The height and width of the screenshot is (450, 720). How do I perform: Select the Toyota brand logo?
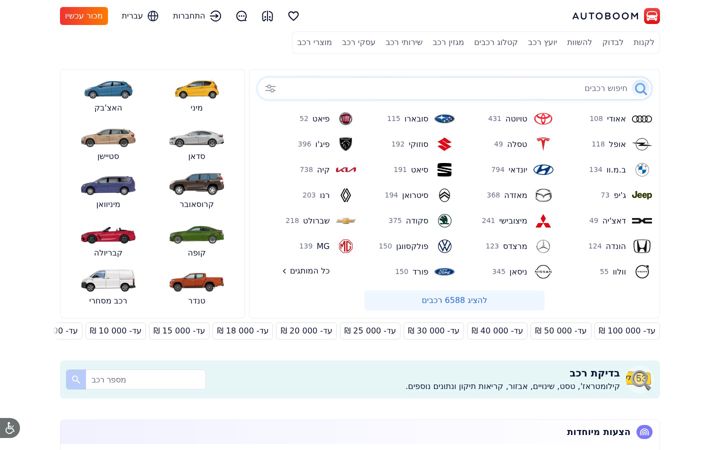[543, 119]
